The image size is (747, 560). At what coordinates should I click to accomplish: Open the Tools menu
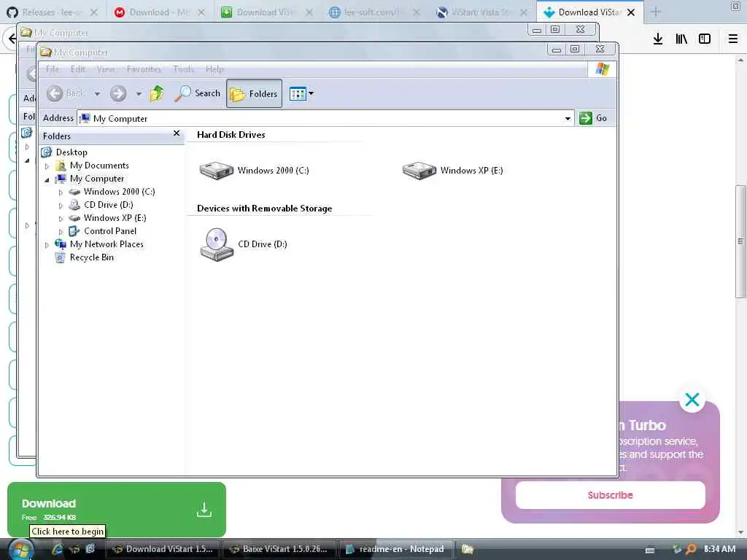coord(183,69)
